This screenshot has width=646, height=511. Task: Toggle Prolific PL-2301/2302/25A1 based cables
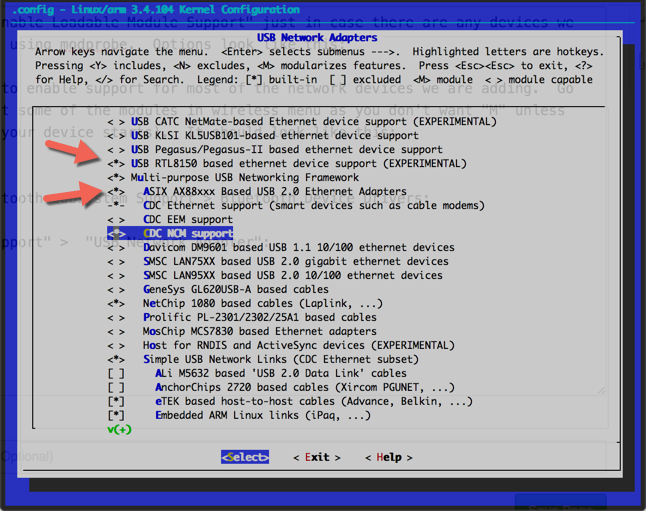pos(242,318)
